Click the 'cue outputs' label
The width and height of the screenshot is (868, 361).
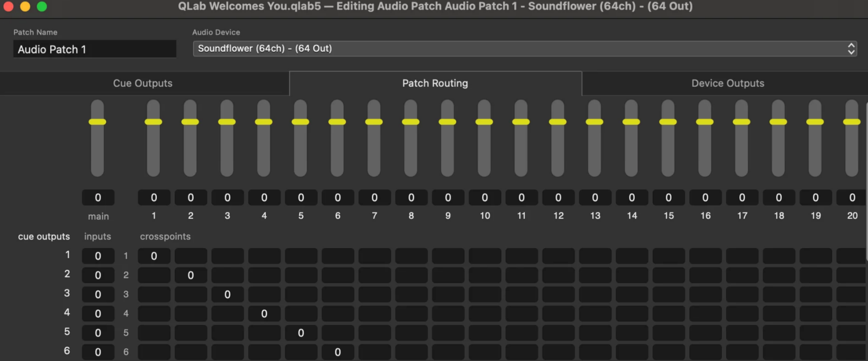(44, 237)
